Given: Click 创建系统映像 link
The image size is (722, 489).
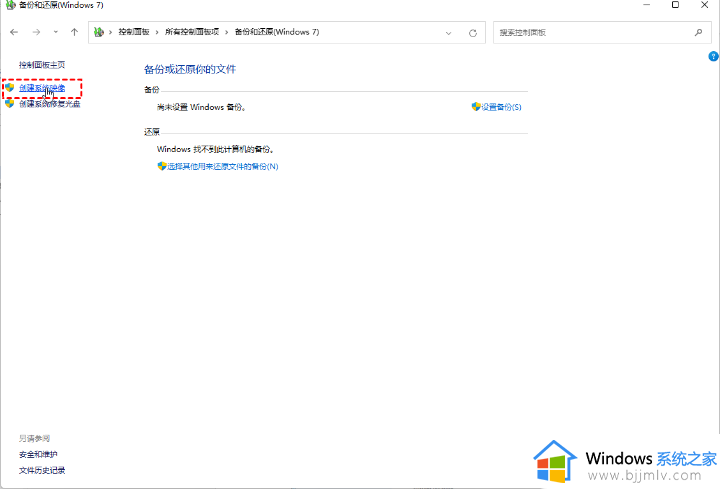Looking at the screenshot, I should (x=42, y=88).
